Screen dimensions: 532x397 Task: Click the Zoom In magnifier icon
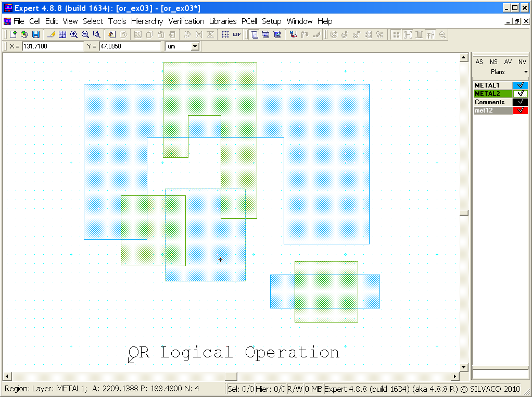pos(74,34)
